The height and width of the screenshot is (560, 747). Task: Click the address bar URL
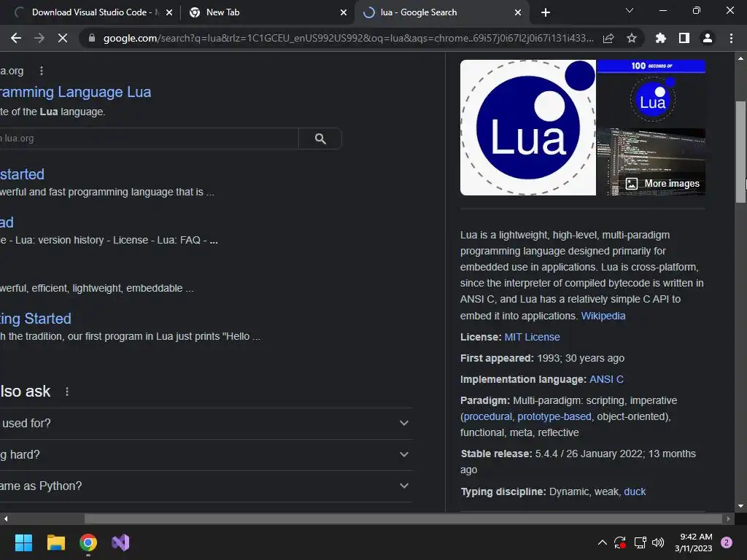pos(348,38)
